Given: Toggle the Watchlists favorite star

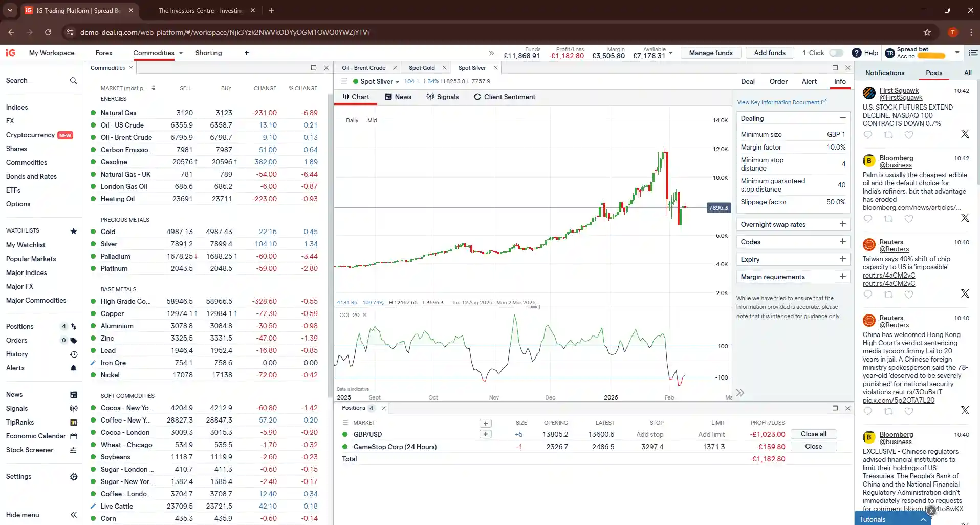Looking at the screenshot, I should pyautogui.click(x=73, y=230).
